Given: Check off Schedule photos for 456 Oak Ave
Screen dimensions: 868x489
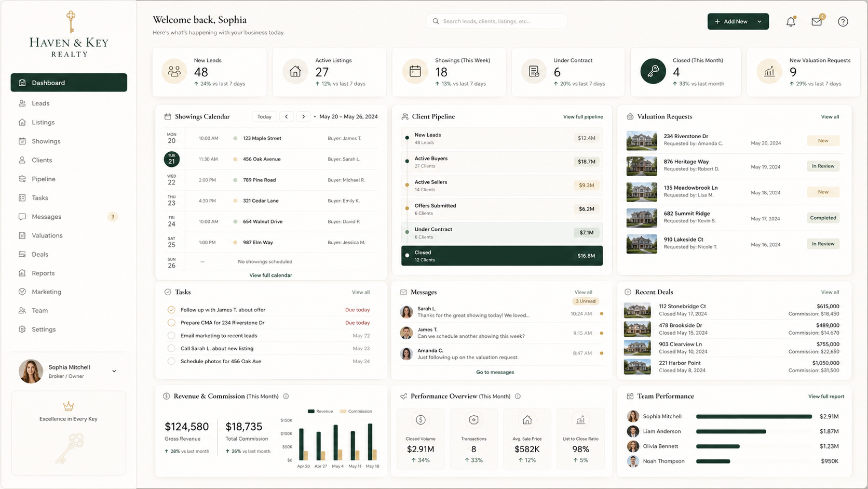Looking at the screenshot, I should (171, 361).
